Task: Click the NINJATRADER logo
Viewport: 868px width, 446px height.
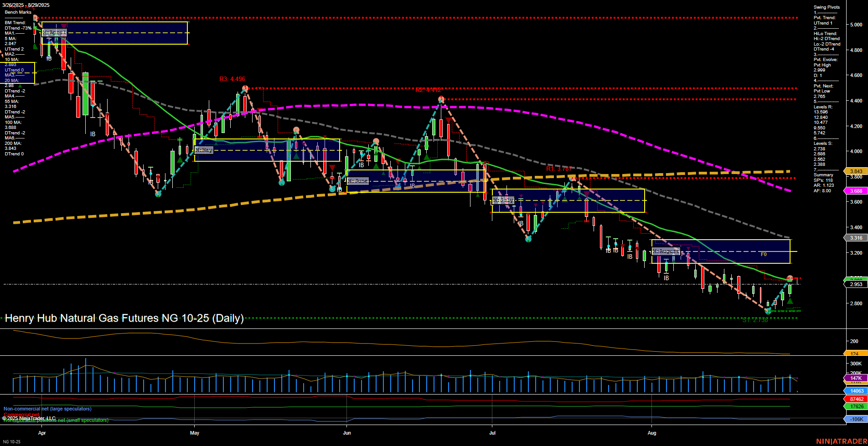Action: (842, 441)
